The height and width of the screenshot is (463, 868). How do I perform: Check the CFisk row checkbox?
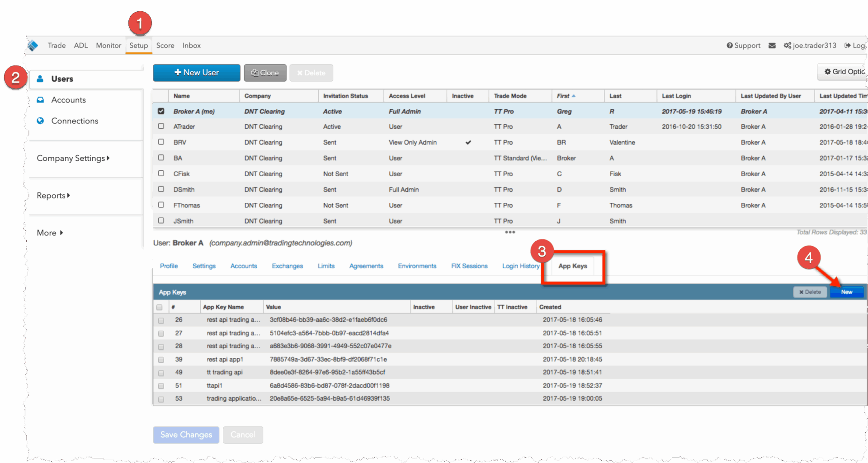coord(161,173)
